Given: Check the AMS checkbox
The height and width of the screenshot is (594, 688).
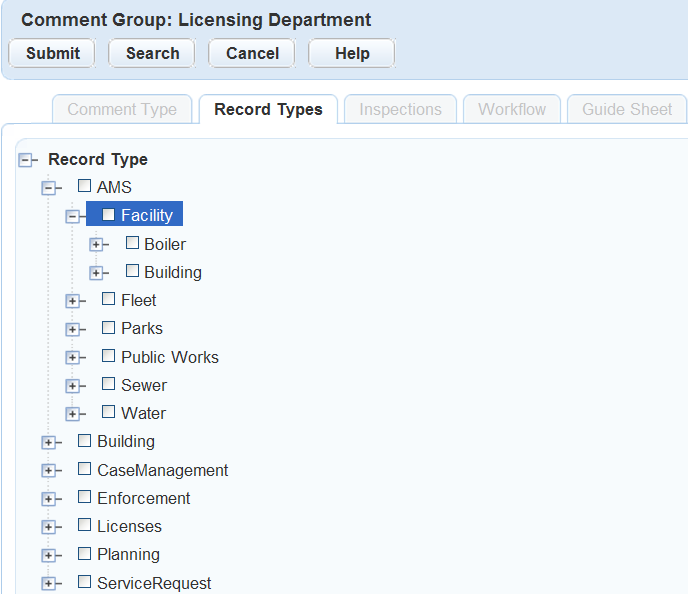Looking at the screenshot, I should (85, 186).
